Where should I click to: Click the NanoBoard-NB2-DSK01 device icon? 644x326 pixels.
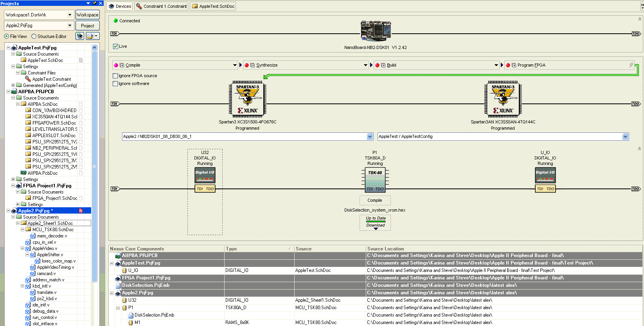(x=376, y=31)
